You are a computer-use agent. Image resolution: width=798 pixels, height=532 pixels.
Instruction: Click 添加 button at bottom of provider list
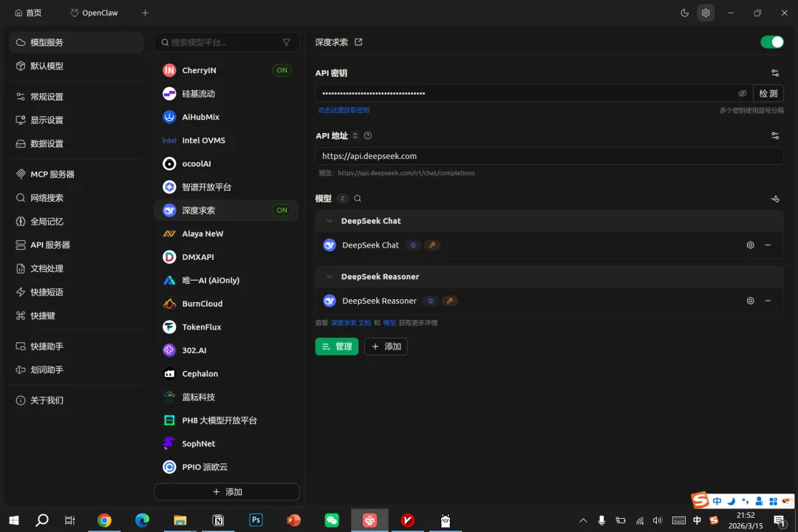click(x=227, y=492)
